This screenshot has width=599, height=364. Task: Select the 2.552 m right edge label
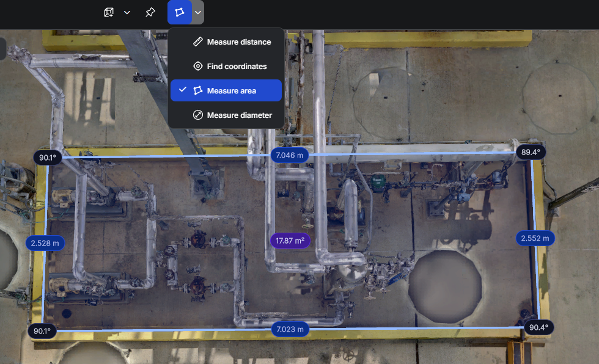point(535,238)
